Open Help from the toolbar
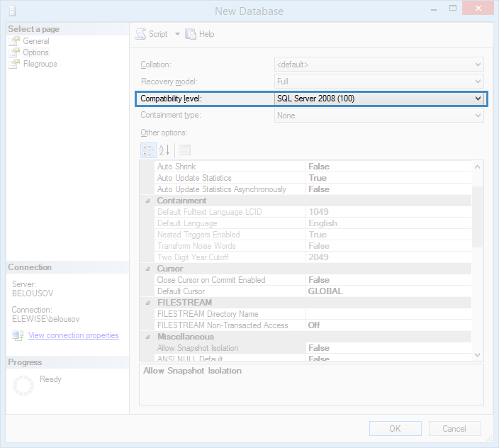The image size is (499, 448). point(191,34)
